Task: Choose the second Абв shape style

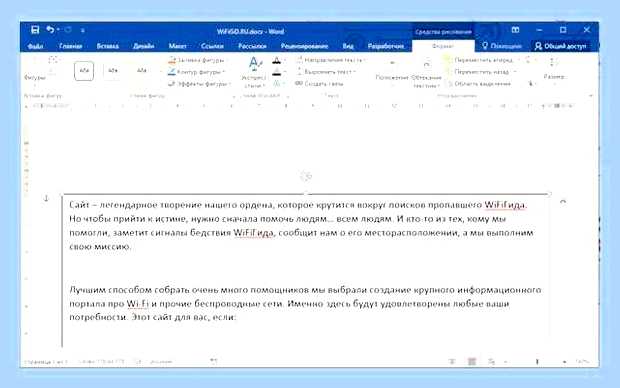Action: click(x=113, y=71)
